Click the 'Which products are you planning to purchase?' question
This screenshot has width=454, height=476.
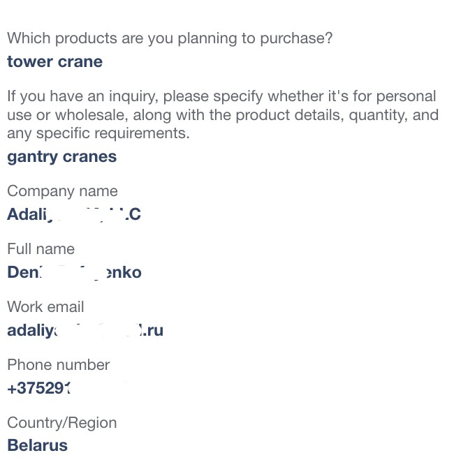coord(170,38)
